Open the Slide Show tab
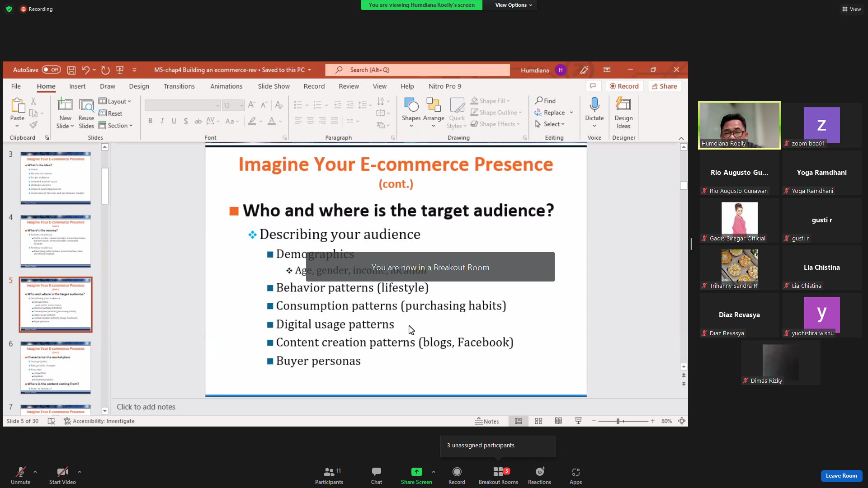The image size is (868, 488). [274, 86]
